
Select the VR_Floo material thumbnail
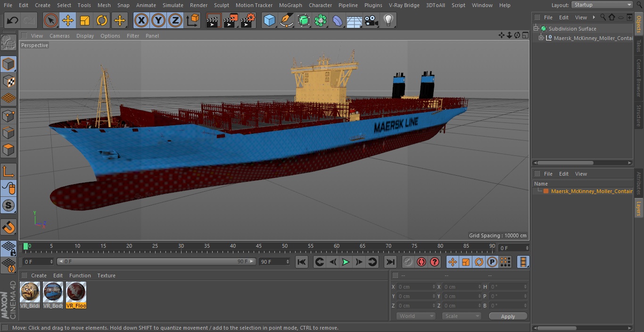[x=76, y=295]
